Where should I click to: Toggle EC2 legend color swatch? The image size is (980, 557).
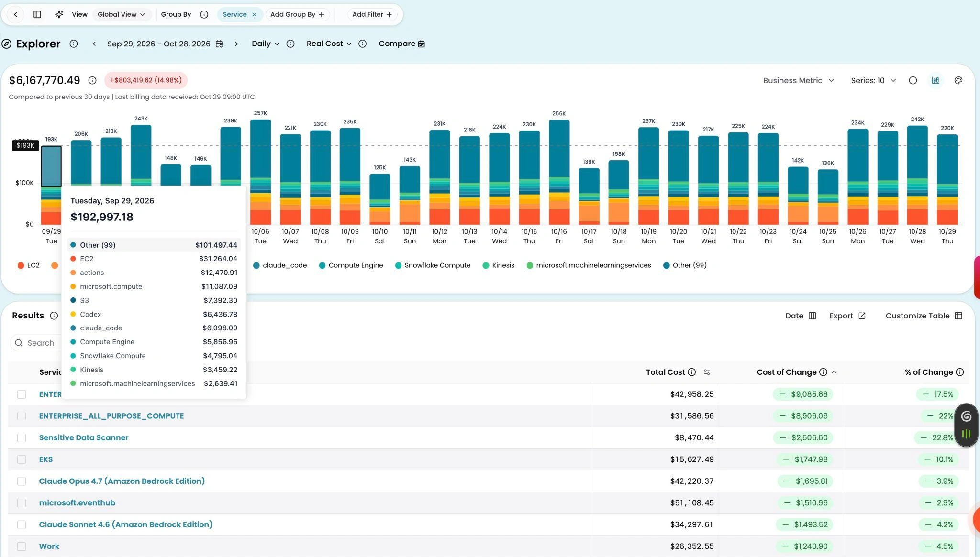coord(21,265)
